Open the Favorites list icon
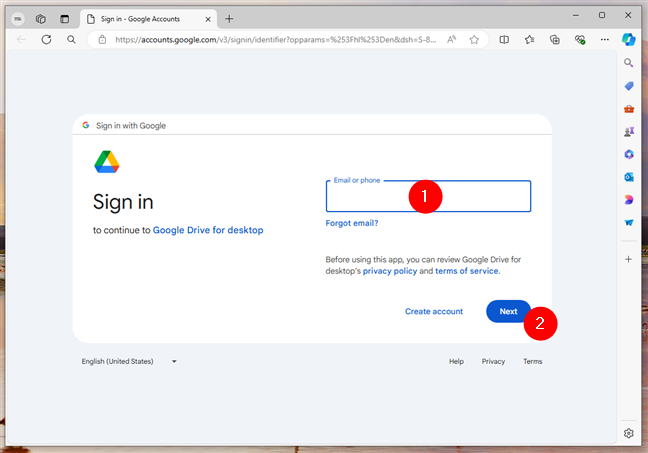 point(529,40)
